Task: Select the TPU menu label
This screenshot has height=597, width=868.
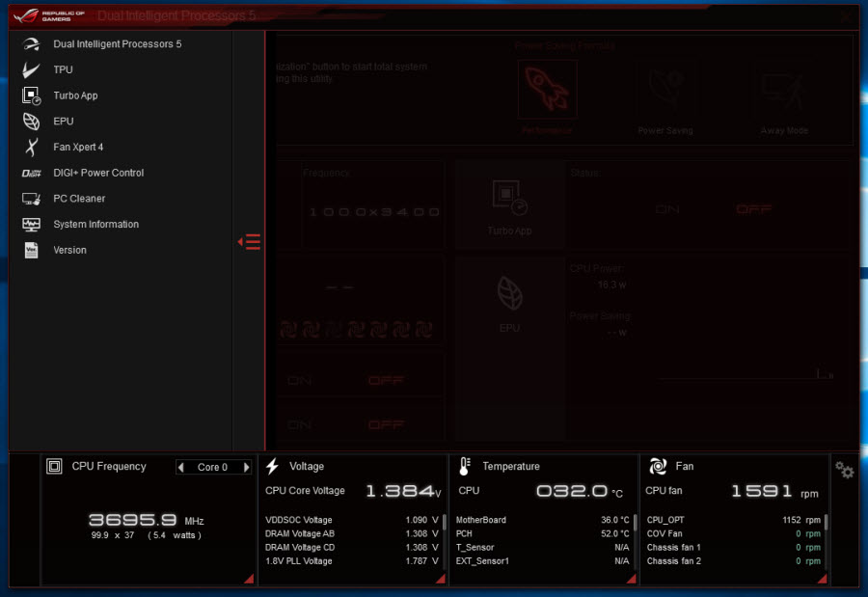Action: [x=63, y=69]
